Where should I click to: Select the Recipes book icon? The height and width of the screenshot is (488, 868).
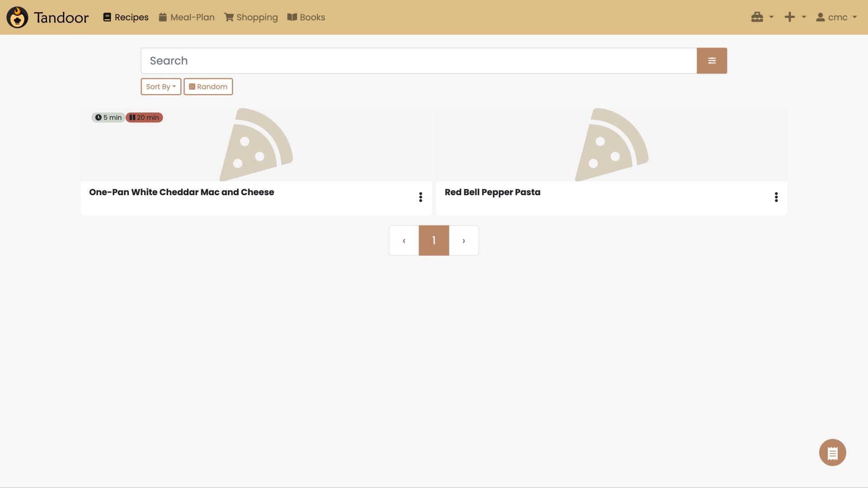point(107,17)
